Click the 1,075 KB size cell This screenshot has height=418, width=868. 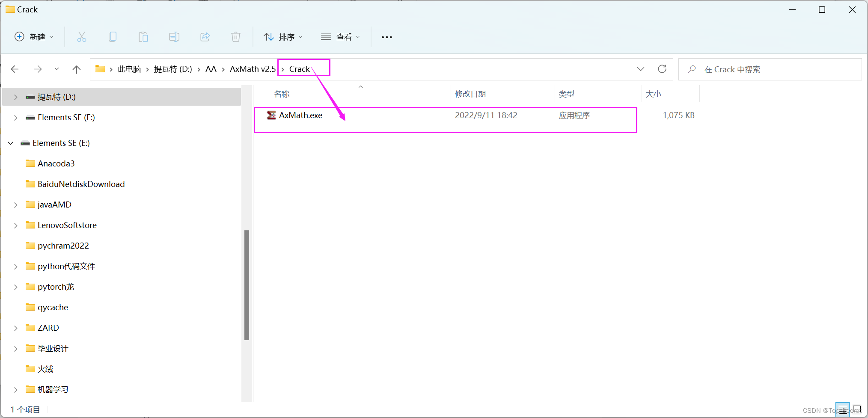click(678, 115)
